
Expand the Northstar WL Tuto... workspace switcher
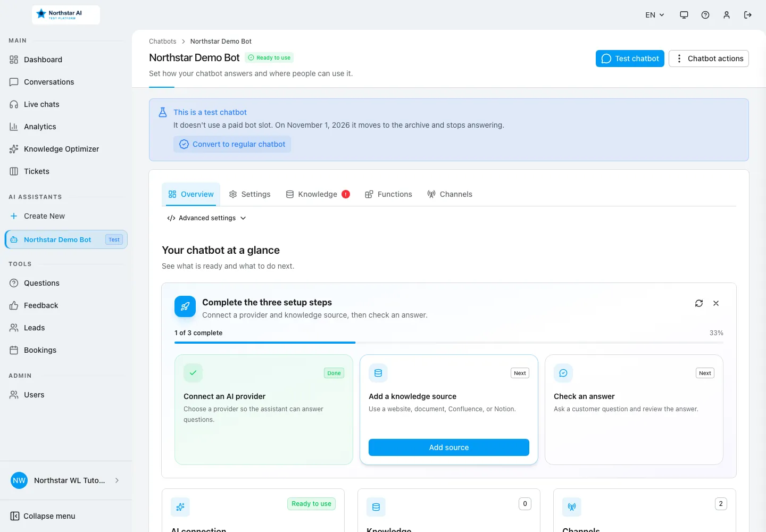66,480
